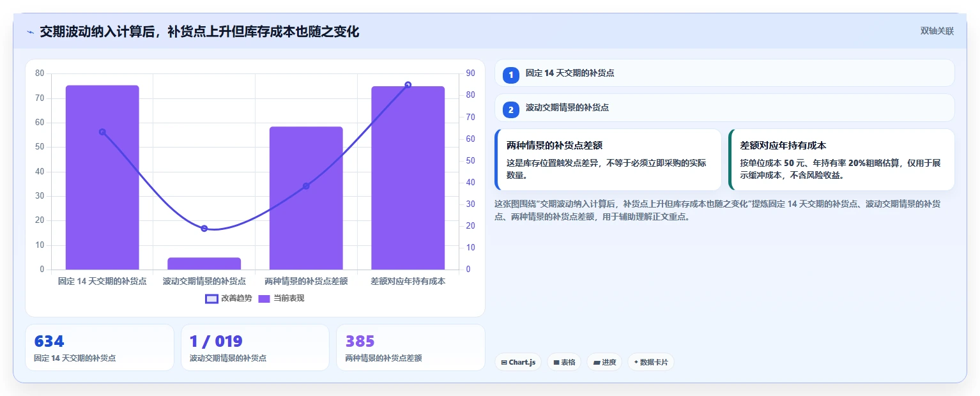Image resolution: width=980 pixels, height=396 pixels.
Task: Click the 634 stat card
Action: pos(100,347)
